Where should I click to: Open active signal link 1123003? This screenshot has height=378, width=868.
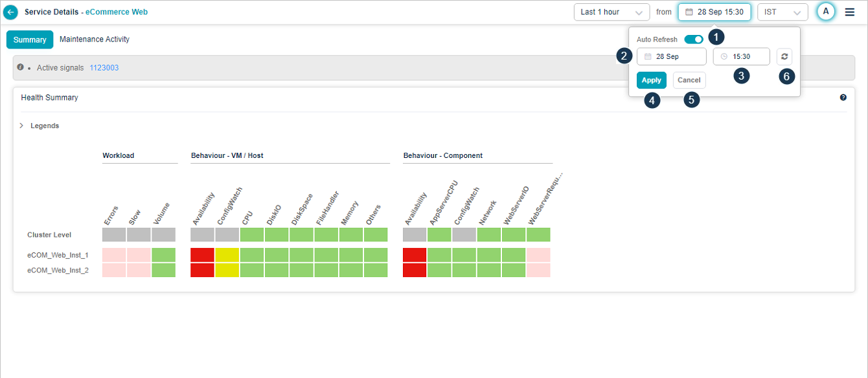coord(104,68)
